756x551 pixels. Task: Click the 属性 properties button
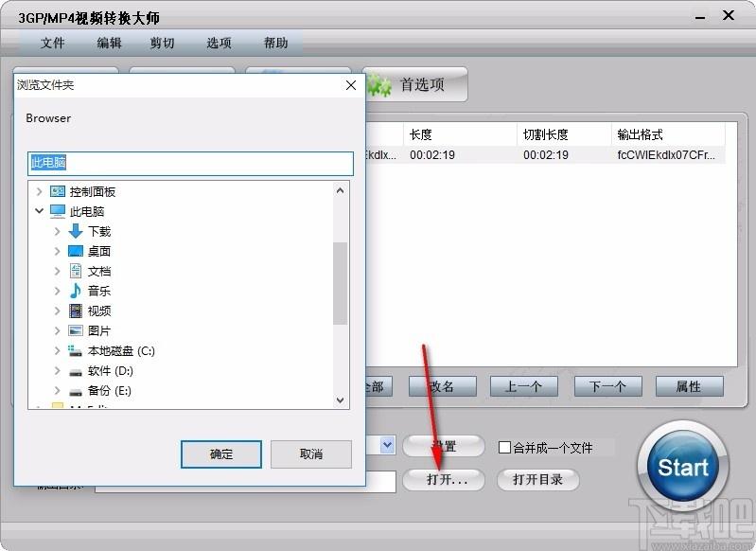(x=690, y=386)
